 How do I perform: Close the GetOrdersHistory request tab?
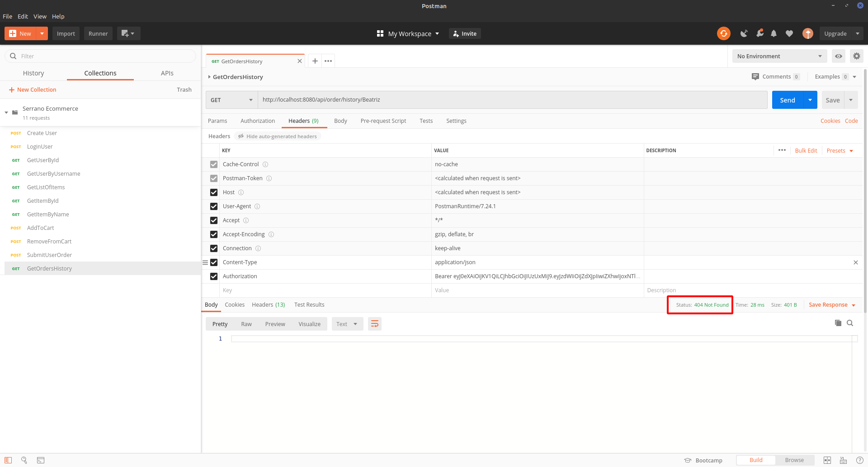pos(299,61)
